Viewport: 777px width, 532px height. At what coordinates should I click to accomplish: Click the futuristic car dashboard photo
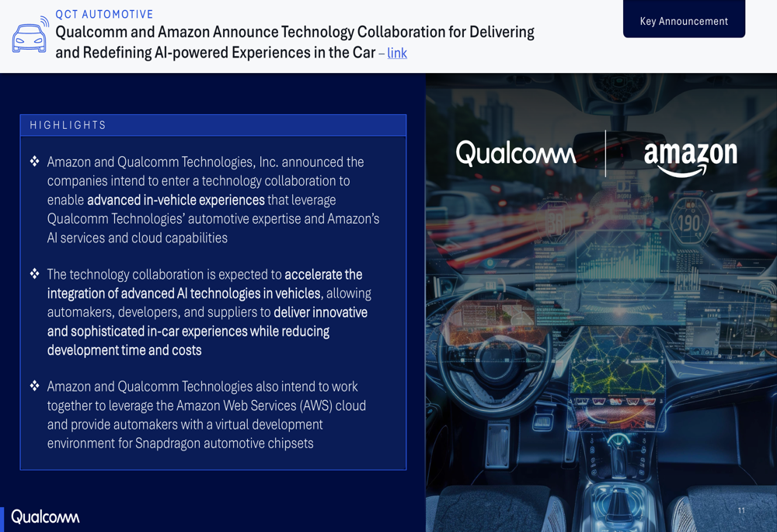click(x=601, y=302)
